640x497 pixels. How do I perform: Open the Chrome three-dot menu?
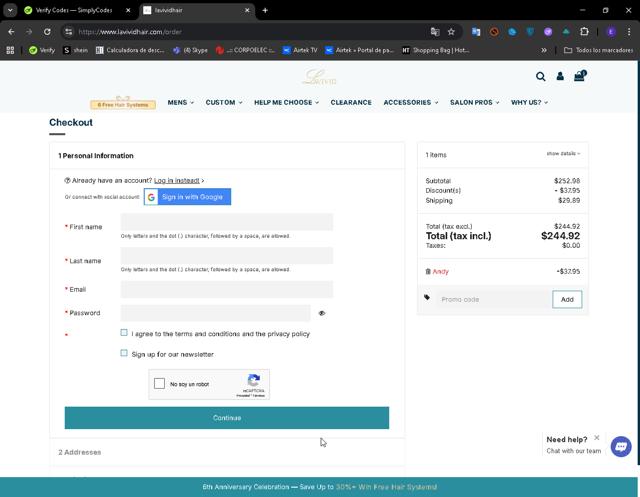click(629, 32)
